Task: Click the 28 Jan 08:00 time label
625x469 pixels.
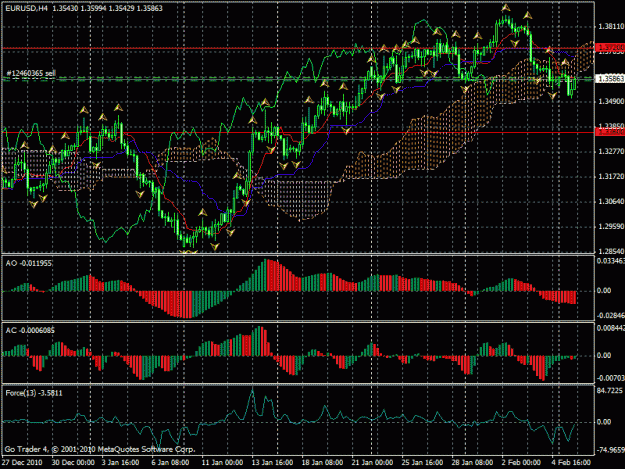Action: point(472,462)
